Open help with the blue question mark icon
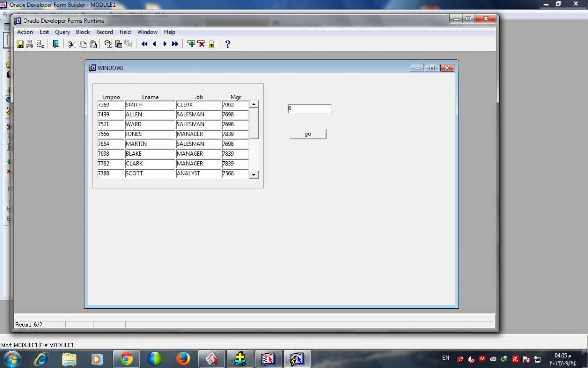 click(x=227, y=44)
